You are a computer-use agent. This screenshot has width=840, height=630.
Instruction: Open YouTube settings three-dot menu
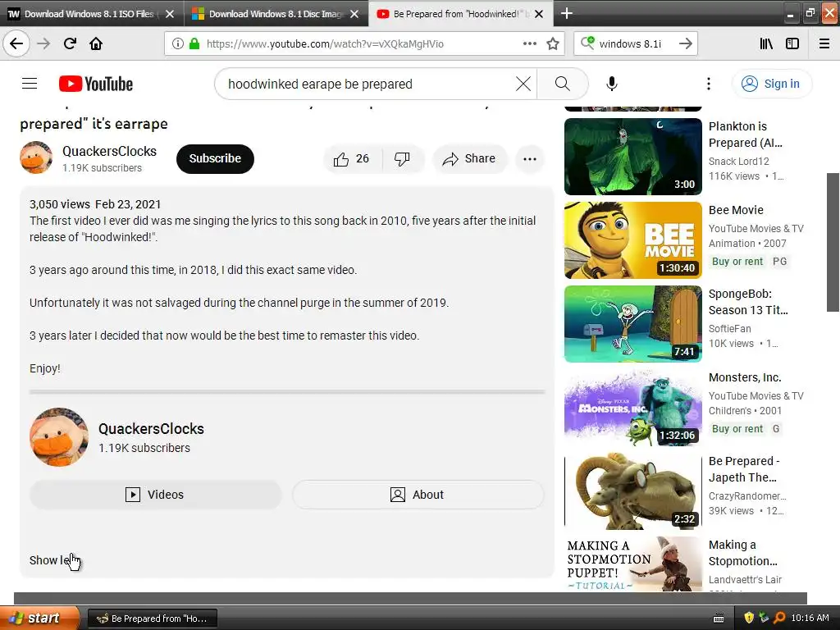tap(708, 84)
